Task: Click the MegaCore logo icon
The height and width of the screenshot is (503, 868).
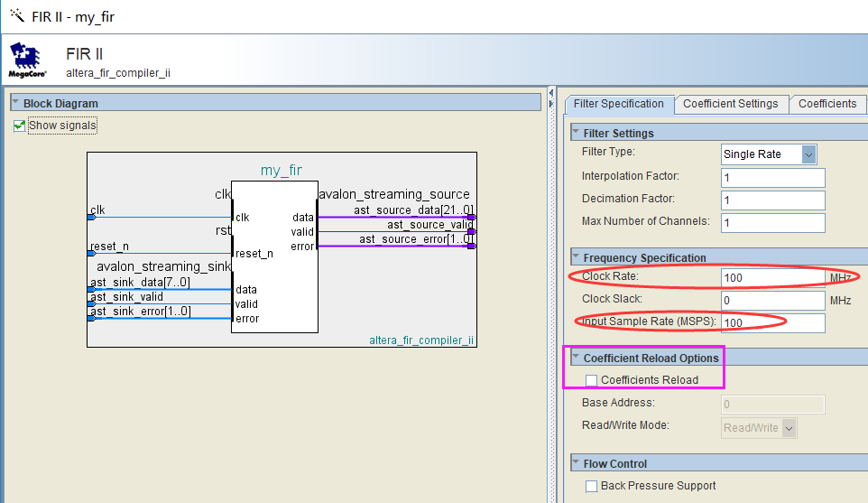Action: coord(27,60)
